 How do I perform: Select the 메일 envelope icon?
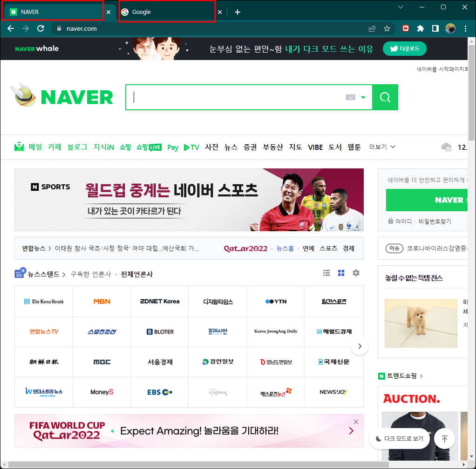[20, 147]
